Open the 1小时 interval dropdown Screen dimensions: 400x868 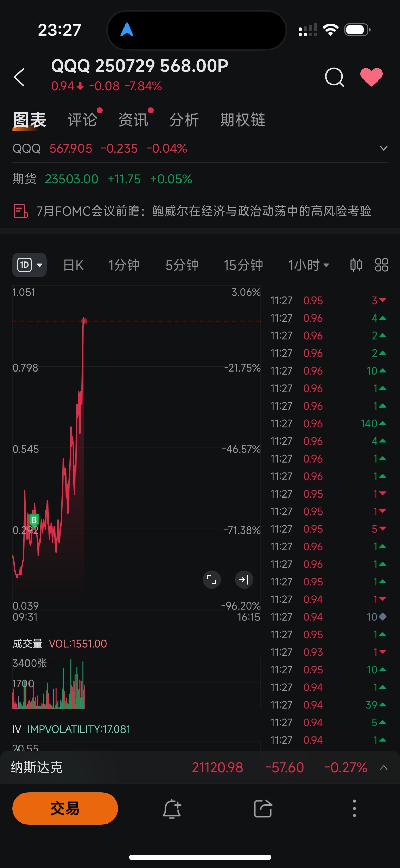point(308,265)
